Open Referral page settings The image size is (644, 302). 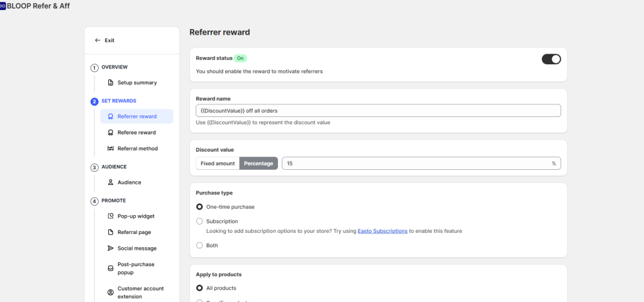pyautogui.click(x=136, y=232)
